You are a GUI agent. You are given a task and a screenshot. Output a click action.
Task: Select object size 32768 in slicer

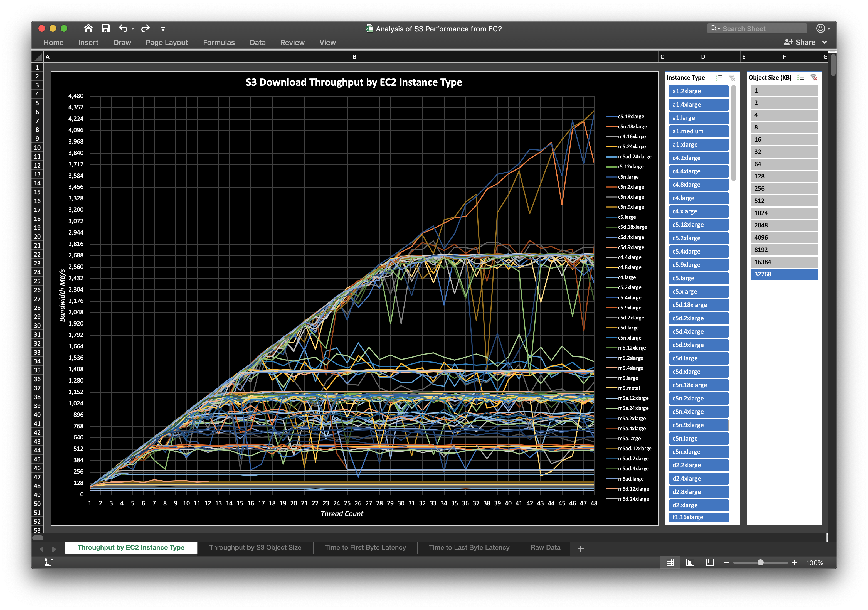tap(784, 274)
